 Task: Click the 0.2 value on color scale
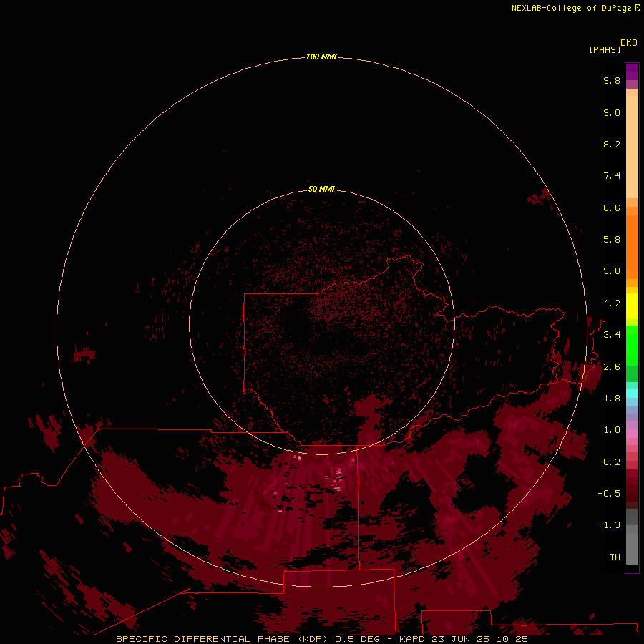612,462
